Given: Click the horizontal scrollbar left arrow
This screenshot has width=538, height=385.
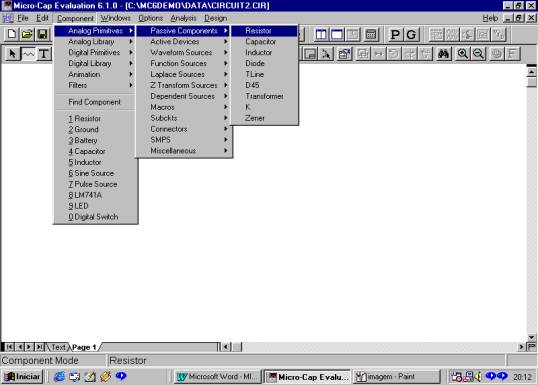Looking at the screenshot, I should tap(226, 347).
